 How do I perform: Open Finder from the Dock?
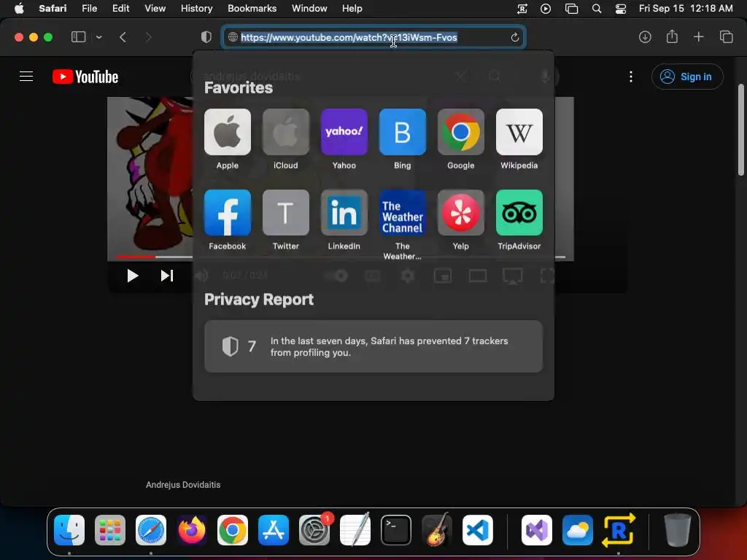coord(69,530)
